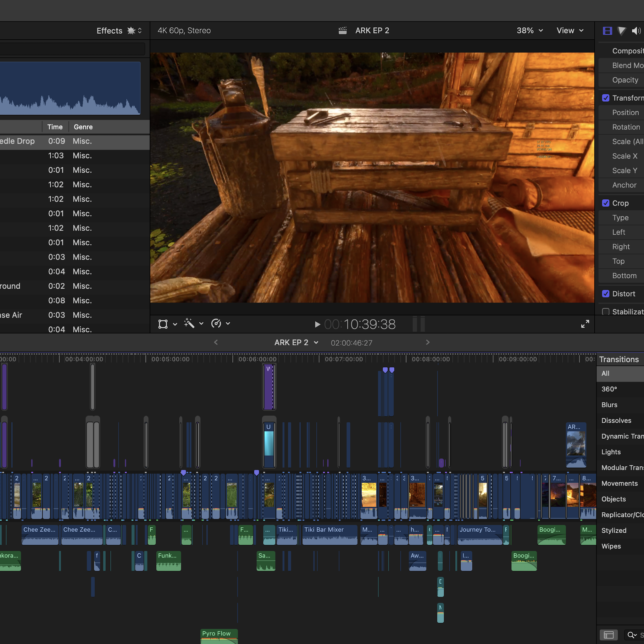Open the color inspector triangle icon

tap(621, 31)
